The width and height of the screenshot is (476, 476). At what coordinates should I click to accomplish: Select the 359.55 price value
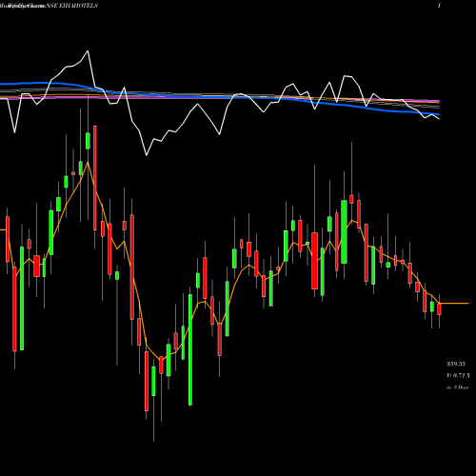pyautogui.click(x=456, y=364)
